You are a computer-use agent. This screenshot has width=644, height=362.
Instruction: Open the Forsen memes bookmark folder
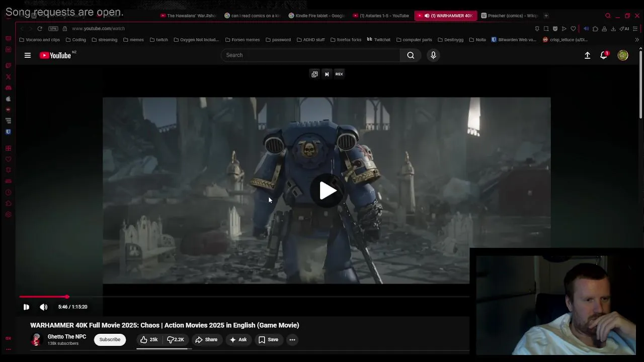click(242, 40)
